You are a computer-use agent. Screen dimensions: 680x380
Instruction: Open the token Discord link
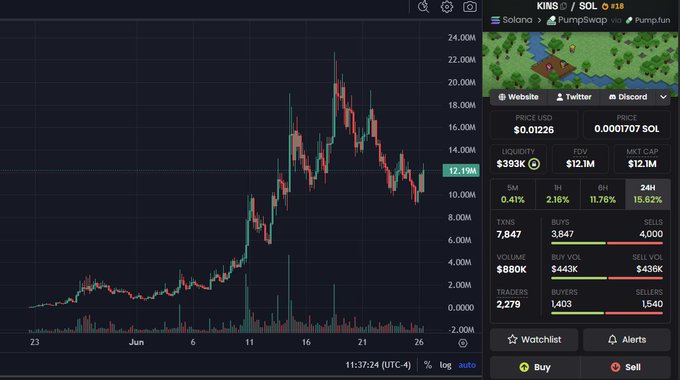628,97
